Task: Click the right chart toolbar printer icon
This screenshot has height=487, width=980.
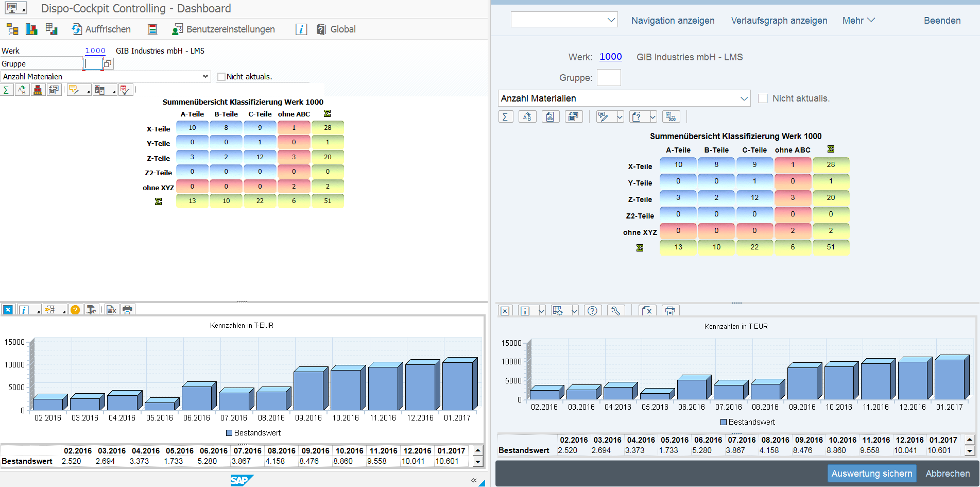Action: pos(670,311)
